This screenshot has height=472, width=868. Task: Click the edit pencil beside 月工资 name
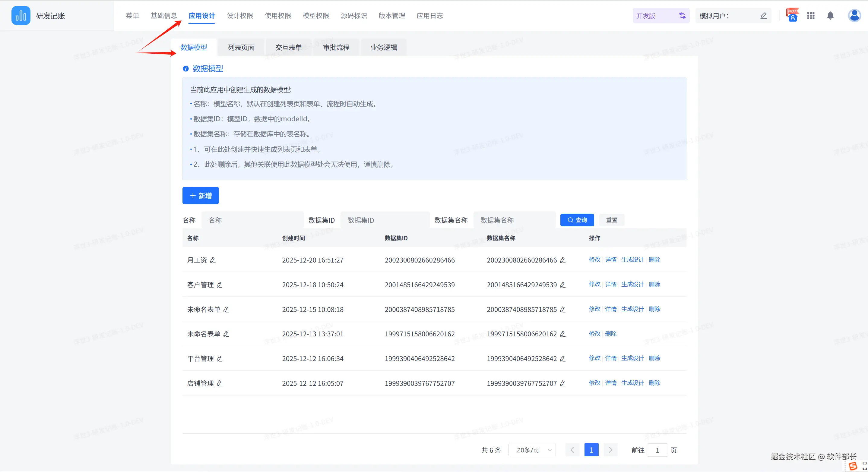pos(213,260)
